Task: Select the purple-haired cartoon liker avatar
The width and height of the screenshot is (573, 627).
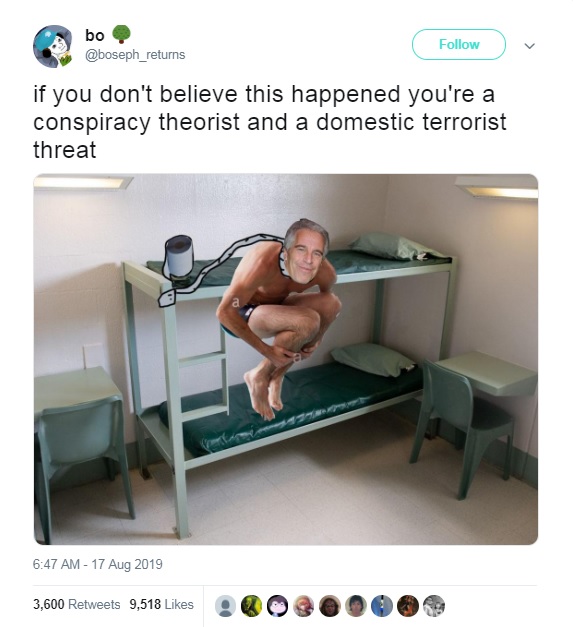Action: [x=278, y=606]
